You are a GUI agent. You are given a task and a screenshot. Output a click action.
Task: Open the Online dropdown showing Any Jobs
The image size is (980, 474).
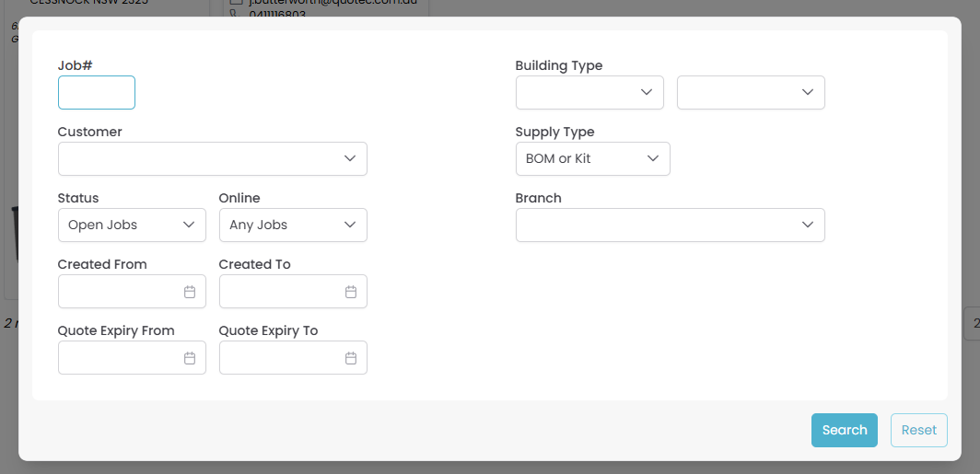[x=293, y=225]
